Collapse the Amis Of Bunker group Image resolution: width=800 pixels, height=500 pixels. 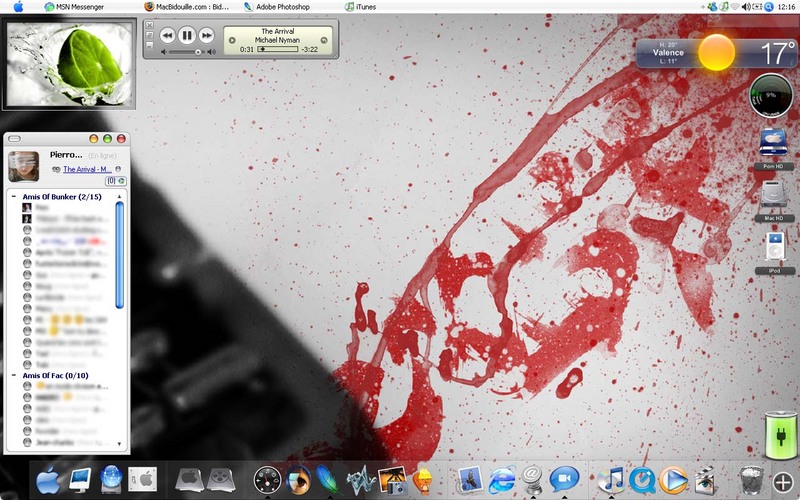pos(14,196)
